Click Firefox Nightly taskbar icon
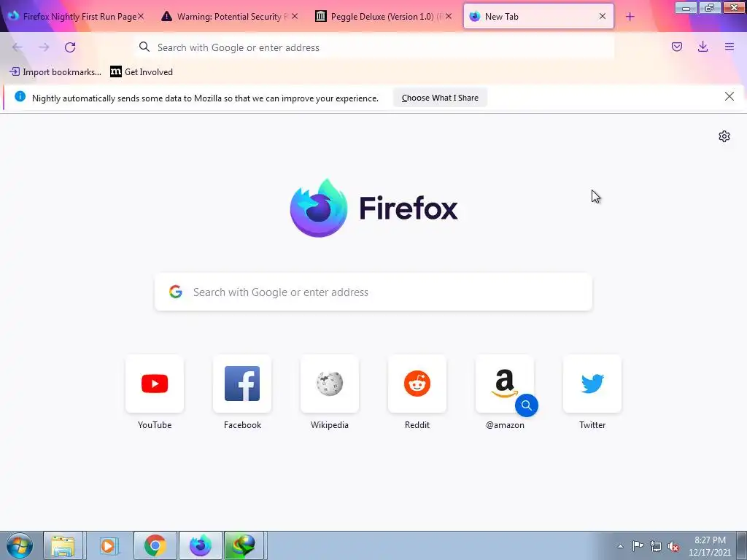747x560 pixels. 200,545
